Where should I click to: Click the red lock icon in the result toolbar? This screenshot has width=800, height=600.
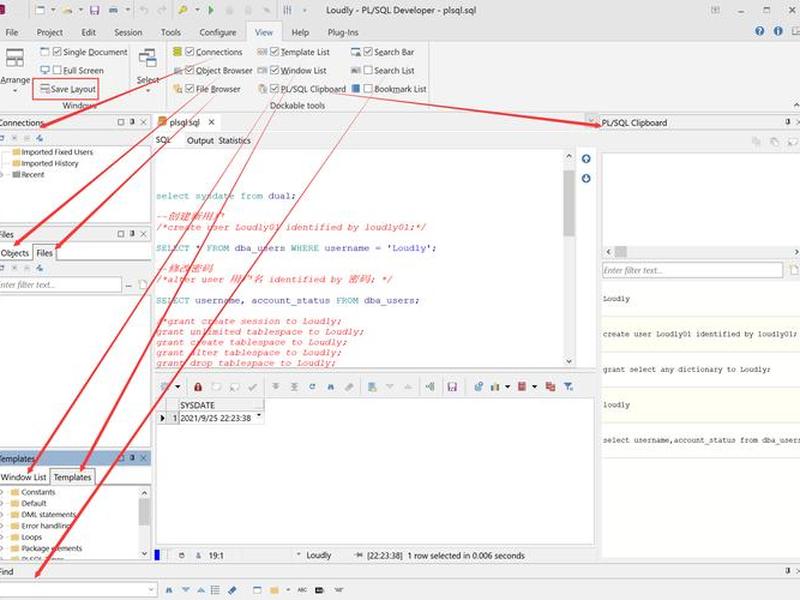coord(198,387)
